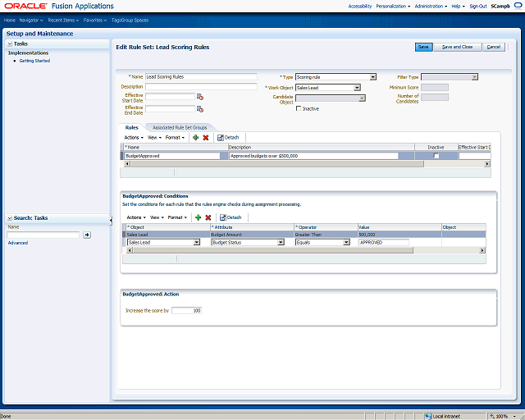This screenshot has height=420, width=525.
Task: Delete condition with red X icon in Conditions toolbar
Action: [208, 217]
